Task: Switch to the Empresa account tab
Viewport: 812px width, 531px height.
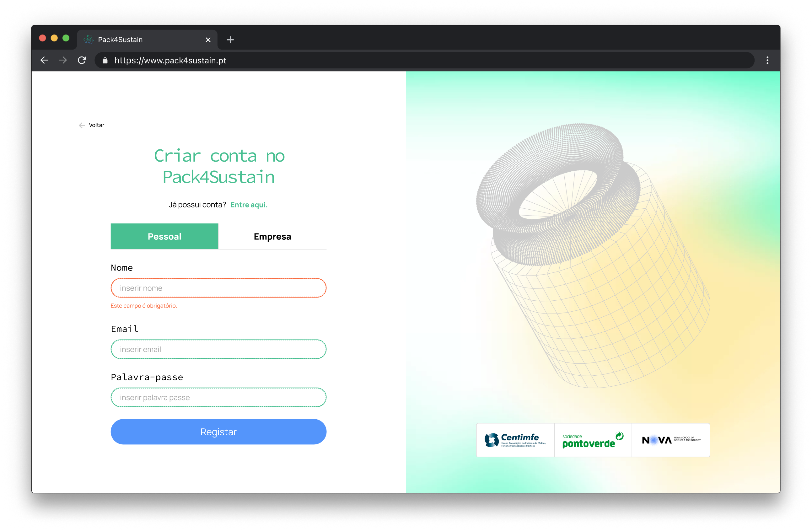Action: 272,236
